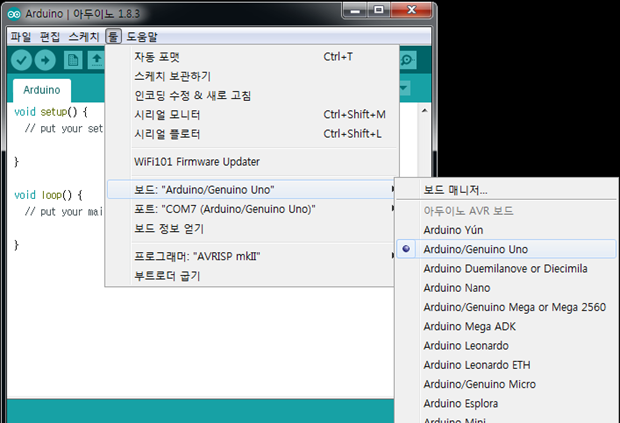Expand the 프로그래머 AVRISP mkII submenu arrow
Viewport: 620px width, 423px height.
[x=393, y=256]
